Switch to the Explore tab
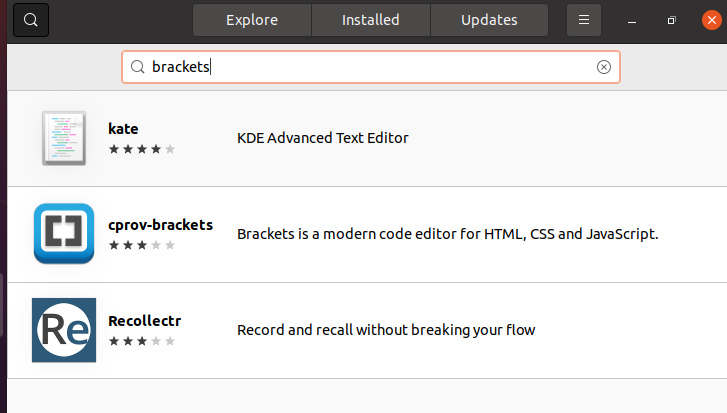The image size is (727, 413). click(x=251, y=20)
